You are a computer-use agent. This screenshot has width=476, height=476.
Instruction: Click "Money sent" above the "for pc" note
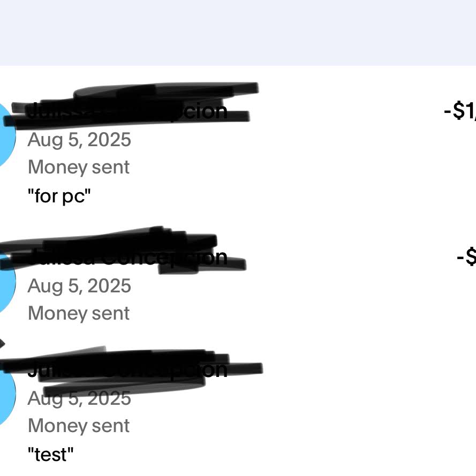79,167
